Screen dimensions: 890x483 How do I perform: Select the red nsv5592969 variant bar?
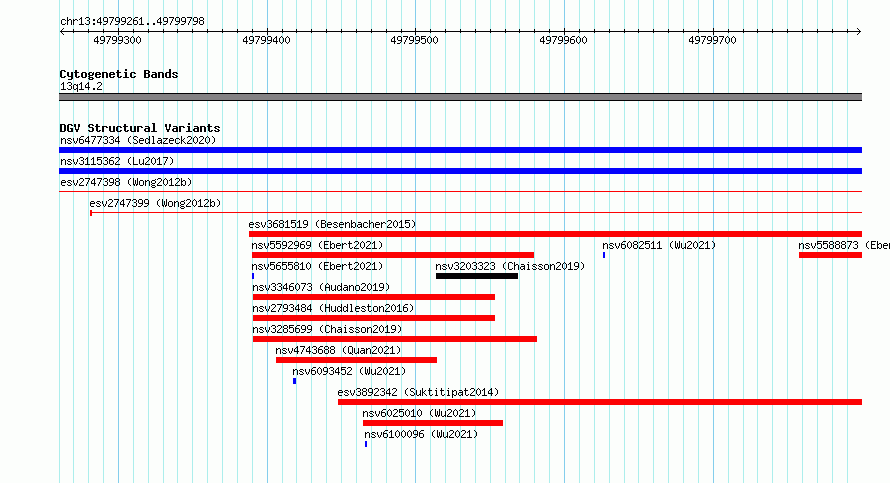(393, 255)
